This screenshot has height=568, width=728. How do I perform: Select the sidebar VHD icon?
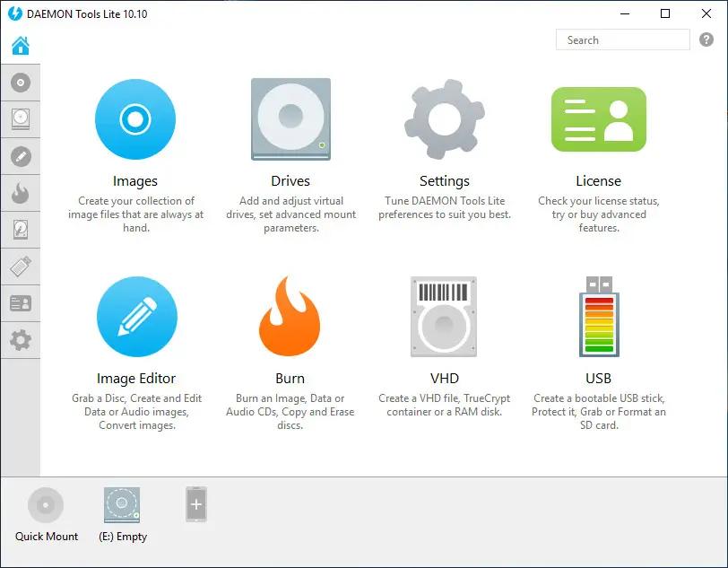[x=21, y=230]
